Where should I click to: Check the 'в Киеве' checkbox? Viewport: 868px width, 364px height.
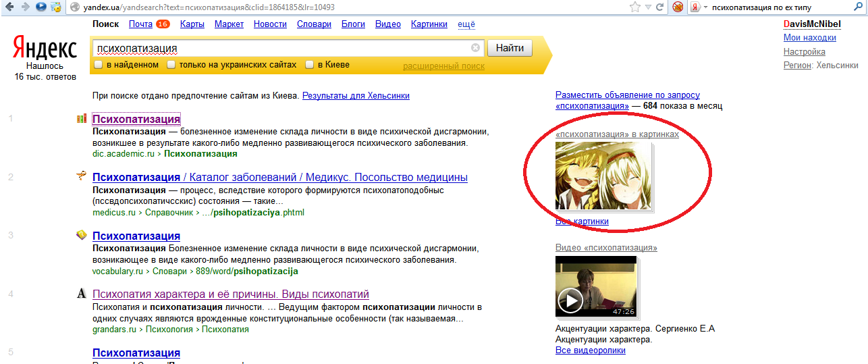coord(310,65)
